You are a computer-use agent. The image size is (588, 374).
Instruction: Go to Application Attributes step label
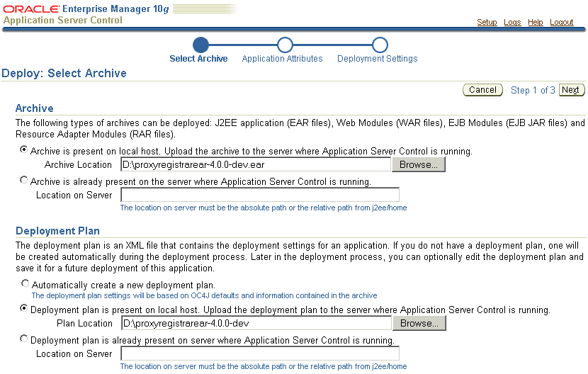pos(282,59)
